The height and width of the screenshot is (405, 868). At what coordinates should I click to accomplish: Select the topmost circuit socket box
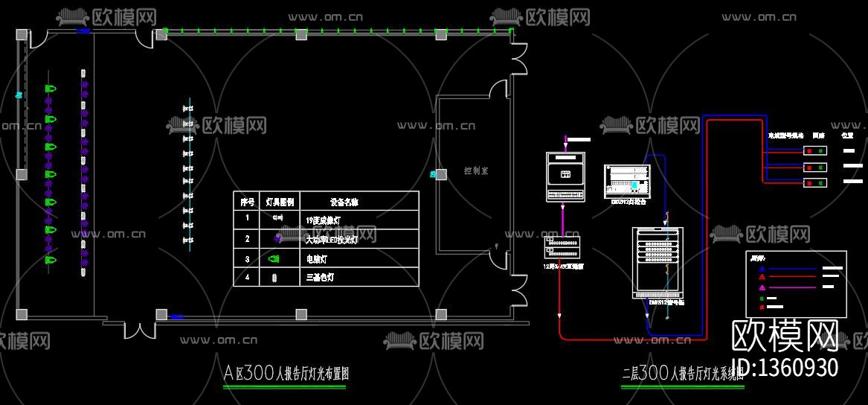(815, 150)
